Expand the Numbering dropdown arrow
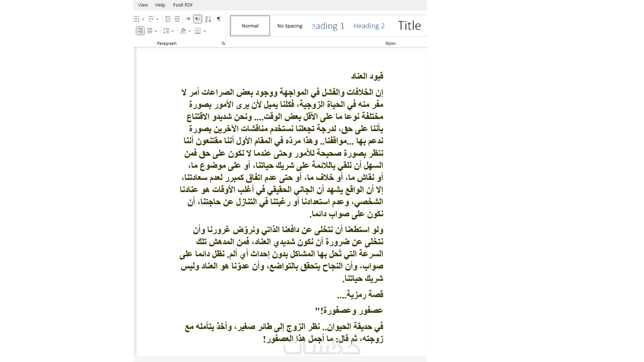 143,19
